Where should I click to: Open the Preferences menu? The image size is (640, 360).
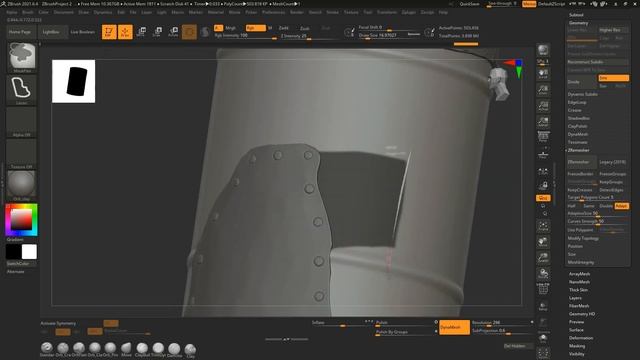coord(273,12)
